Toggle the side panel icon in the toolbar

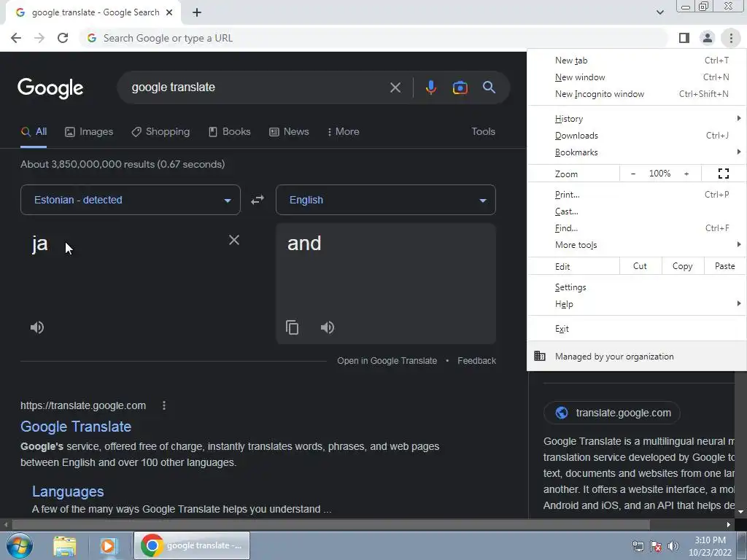684,38
